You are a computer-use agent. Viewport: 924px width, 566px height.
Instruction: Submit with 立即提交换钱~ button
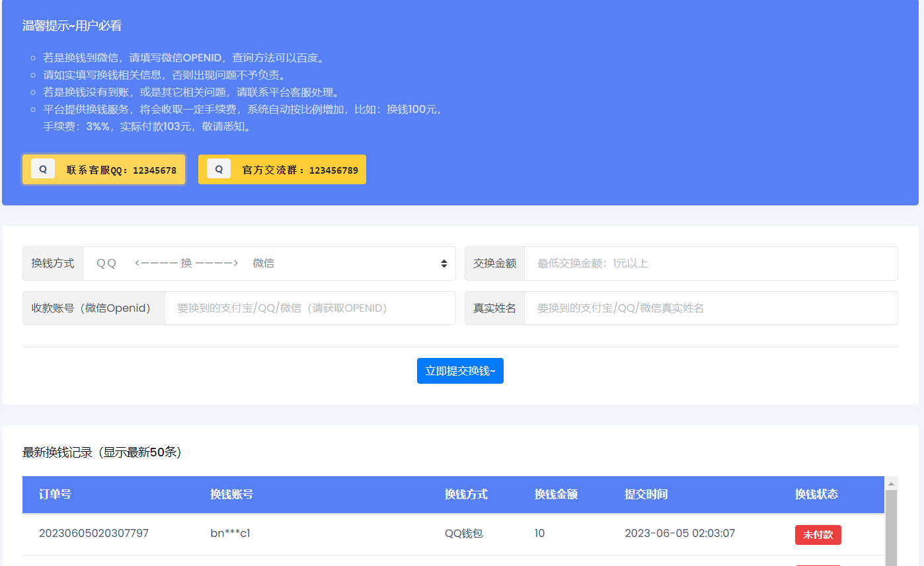[460, 371]
